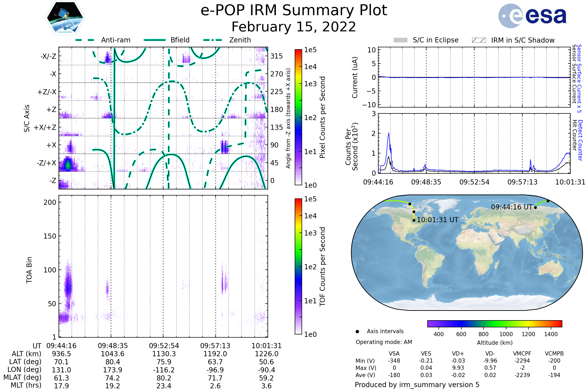Image resolution: width=588 pixels, height=392 pixels.
Task: Click the ALT value 936.5
Action: 61,354
